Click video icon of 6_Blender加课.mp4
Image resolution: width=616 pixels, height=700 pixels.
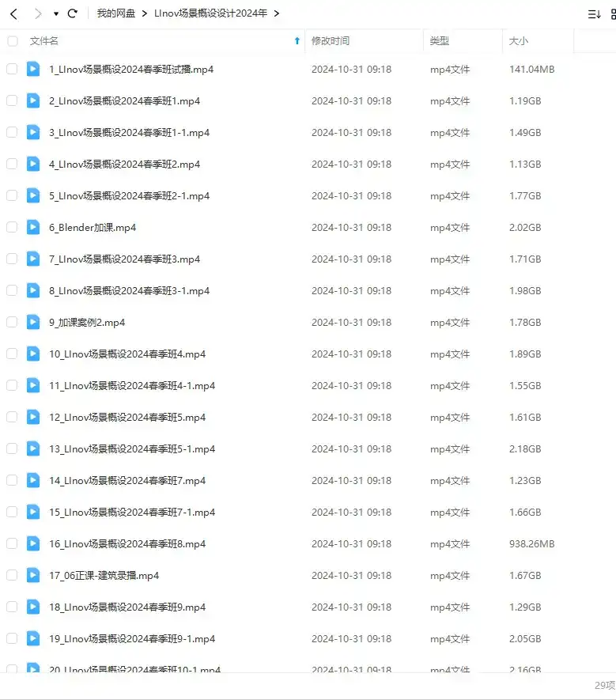(33, 227)
